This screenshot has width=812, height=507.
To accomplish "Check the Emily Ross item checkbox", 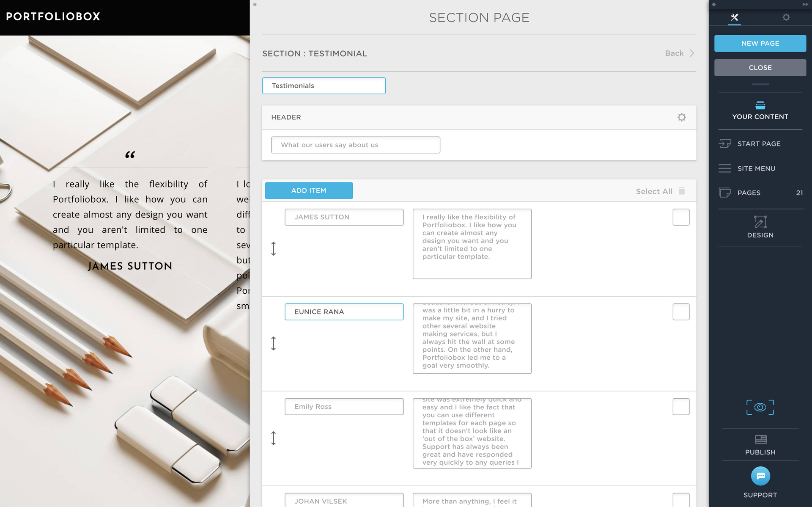I will point(681,407).
